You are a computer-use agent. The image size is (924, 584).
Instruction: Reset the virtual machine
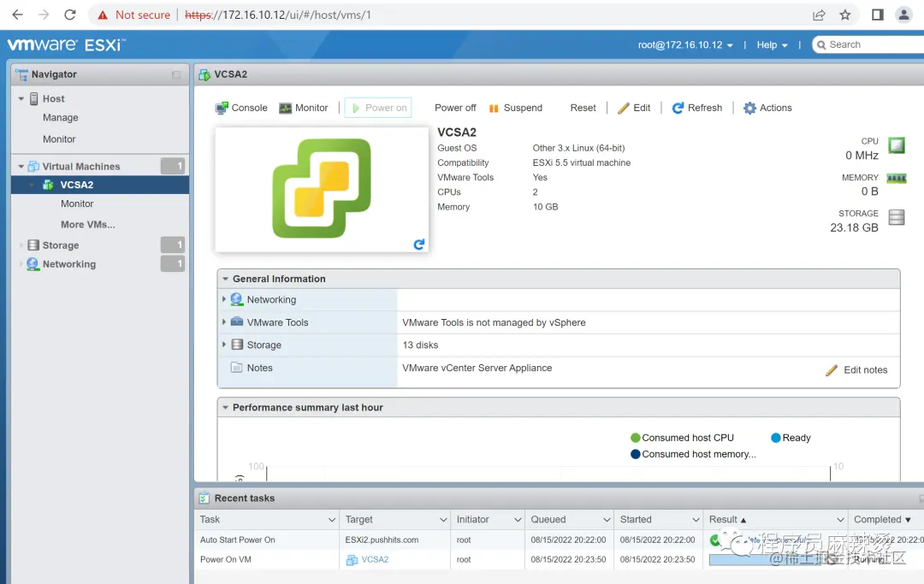(583, 108)
